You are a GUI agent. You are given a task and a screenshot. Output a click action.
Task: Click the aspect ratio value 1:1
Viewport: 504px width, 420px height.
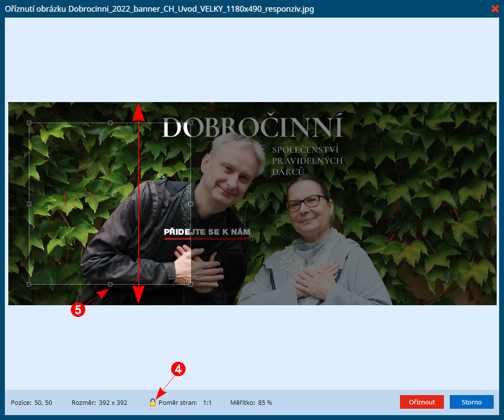point(208,402)
